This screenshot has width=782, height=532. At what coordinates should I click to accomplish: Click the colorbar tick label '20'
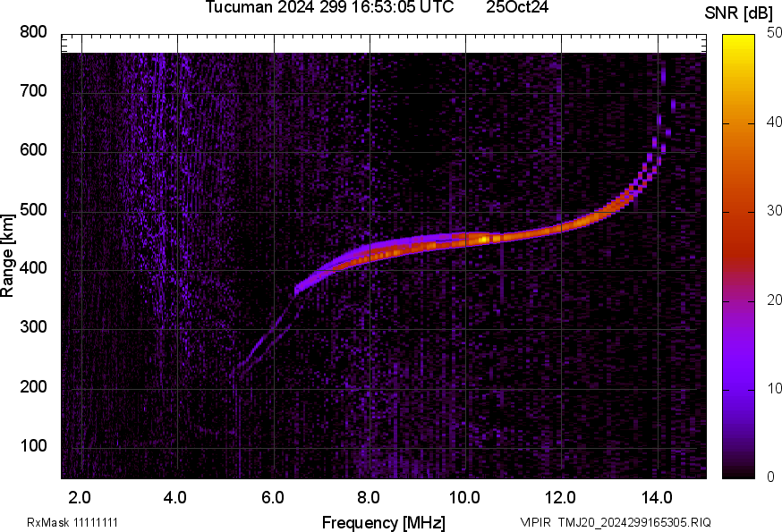(x=774, y=300)
